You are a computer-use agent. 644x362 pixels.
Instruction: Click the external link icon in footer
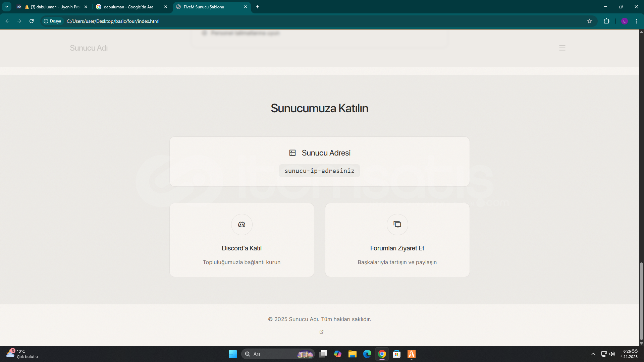coord(321,332)
